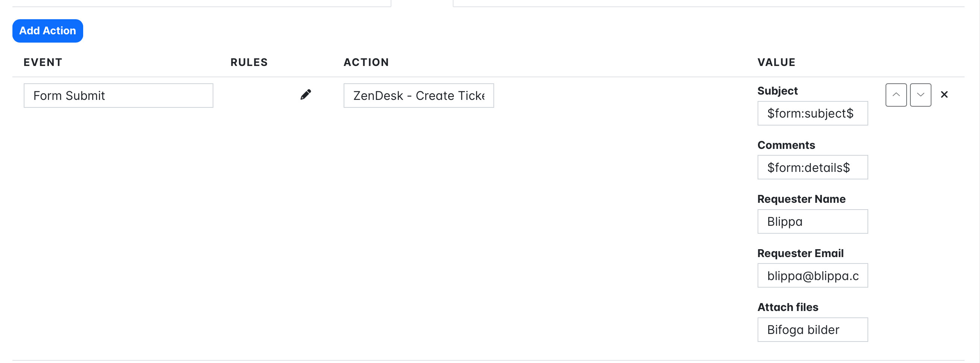980x363 pixels.
Task: Move action down with chevron-down button
Action: pyautogui.click(x=920, y=95)
